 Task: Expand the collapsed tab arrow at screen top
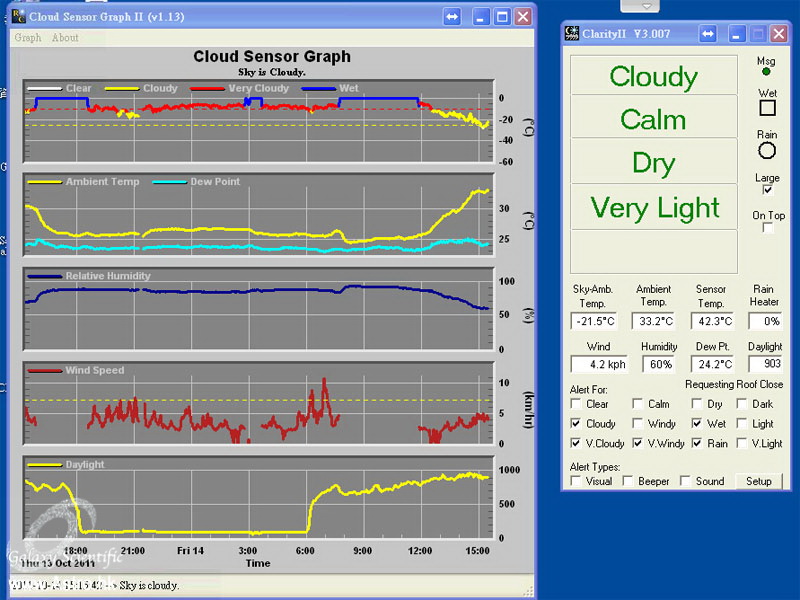click(648, 6)
